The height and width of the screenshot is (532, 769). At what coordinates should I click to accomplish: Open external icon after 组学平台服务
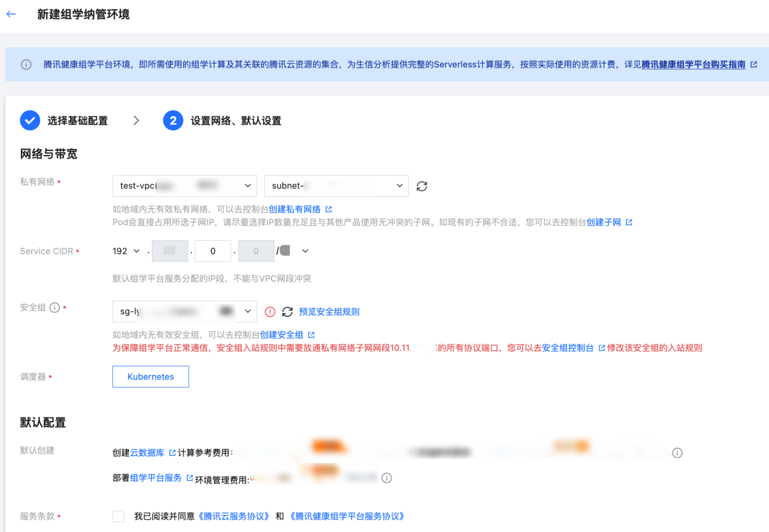[x=189, y=478]
